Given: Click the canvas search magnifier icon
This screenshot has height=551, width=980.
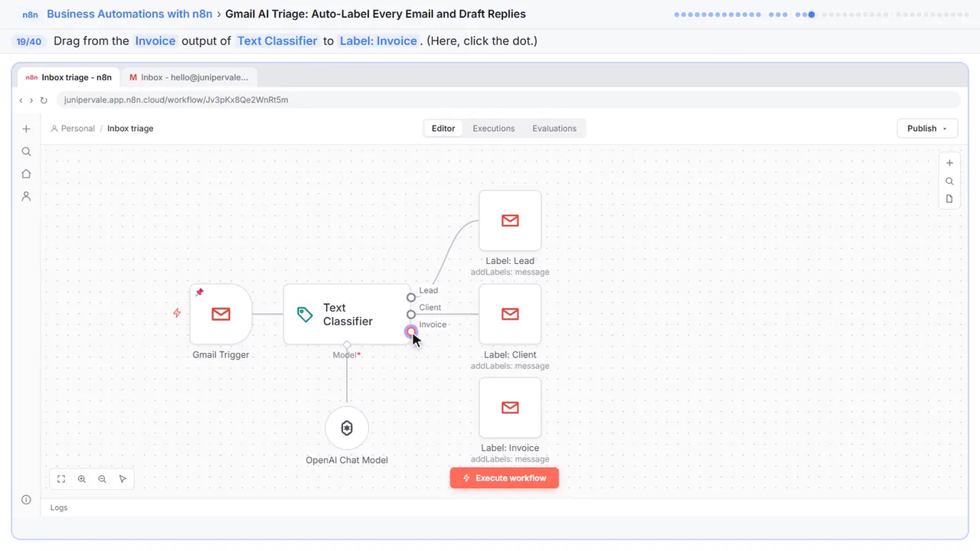Looking at the screenshot, I should [x=949, y=181].
